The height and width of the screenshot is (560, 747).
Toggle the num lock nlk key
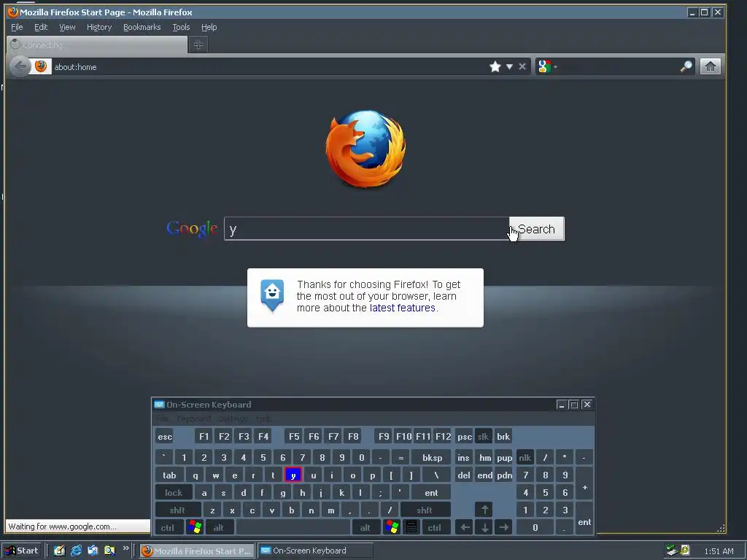pos(525,458)
